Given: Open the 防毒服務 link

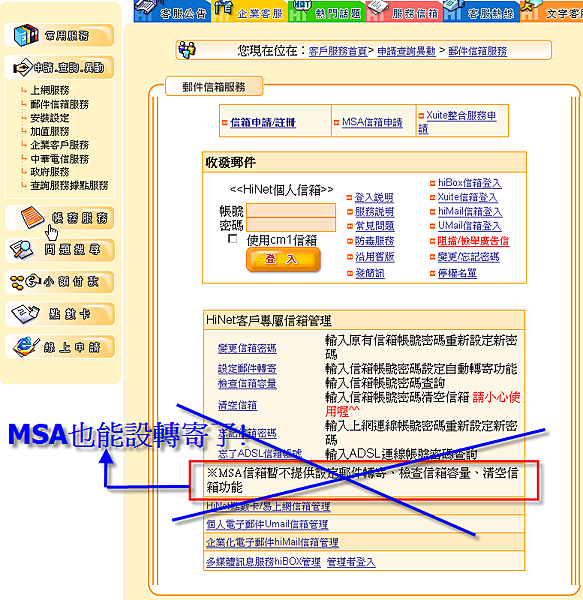Looking at the screenshot, I should click(x=375, y=241).
